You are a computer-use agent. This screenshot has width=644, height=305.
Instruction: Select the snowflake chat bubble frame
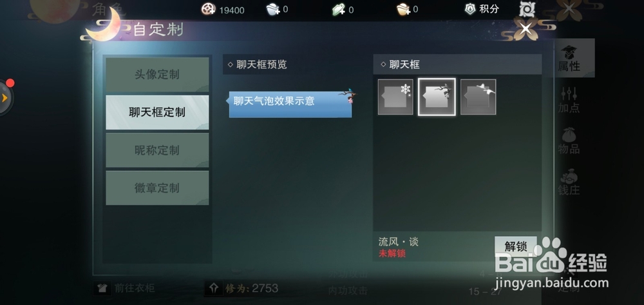(x=395, y=97)
